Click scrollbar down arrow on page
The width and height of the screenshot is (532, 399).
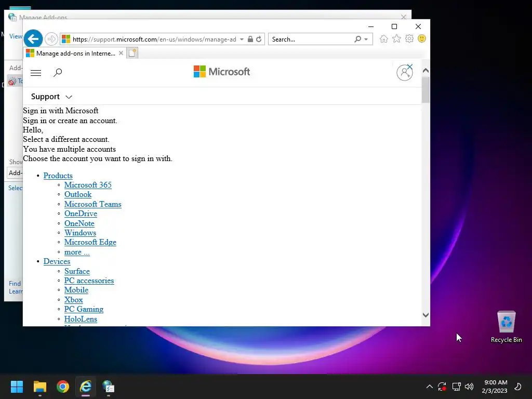point(426,315)
